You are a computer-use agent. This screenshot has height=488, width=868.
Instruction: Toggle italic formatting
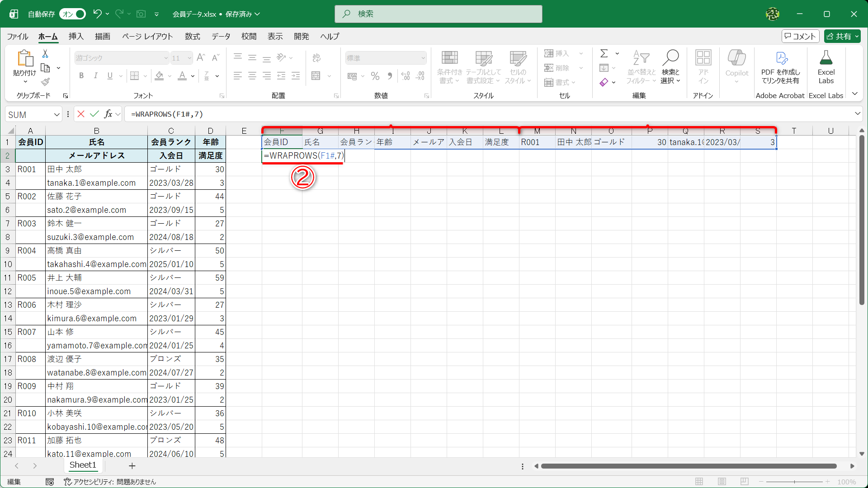[95, 76]
